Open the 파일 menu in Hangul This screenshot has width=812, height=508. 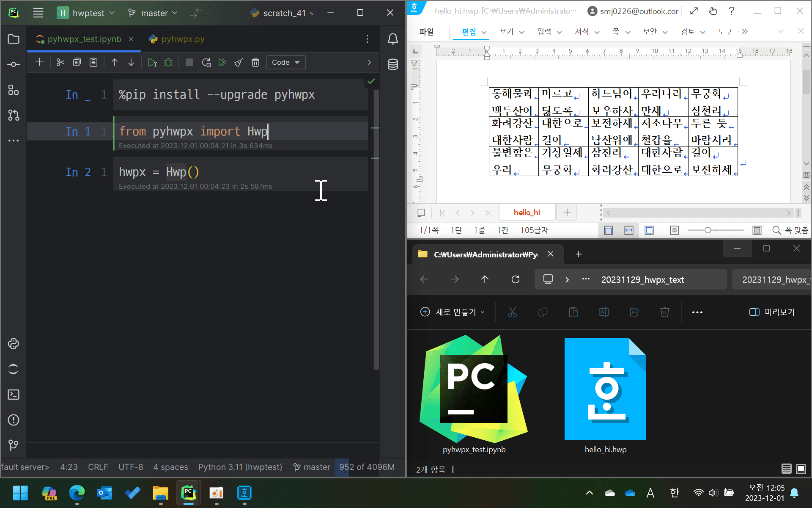[x=426, y=32]
